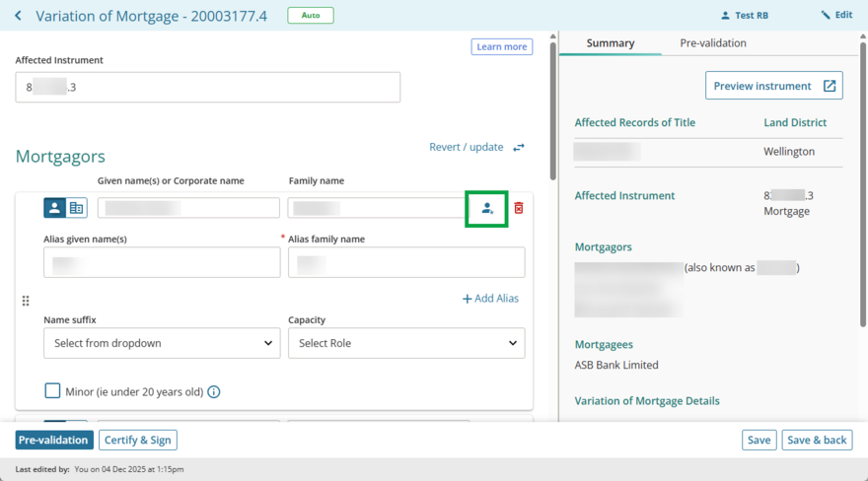Click the Affected Records of Title heading
Viewport: 868px width, 481px height.
point(635,123)
